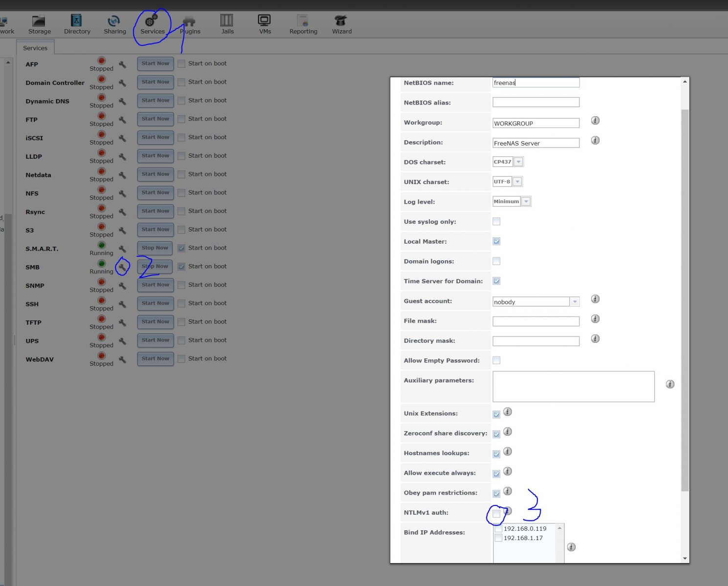This screenshot has height=586, width=728.
Task: Click the SMB dialog scroll-up arrow
Action: [x=685, y=82]
